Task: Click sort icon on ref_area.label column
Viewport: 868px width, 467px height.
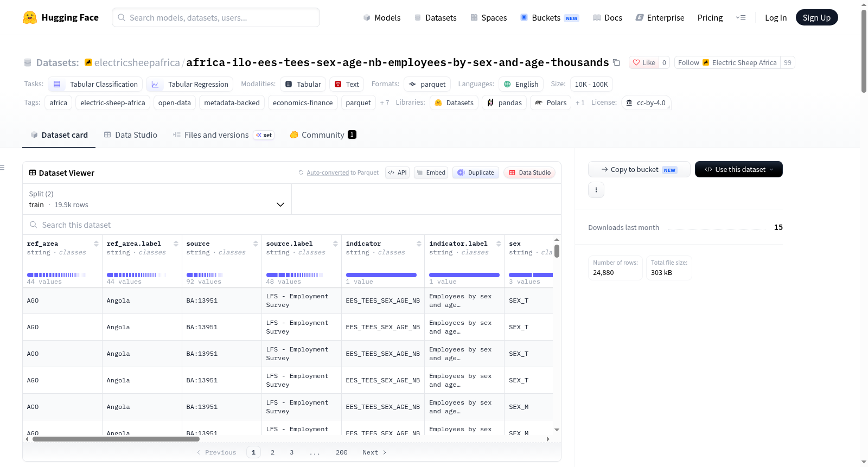Action: tap(176, 244)
